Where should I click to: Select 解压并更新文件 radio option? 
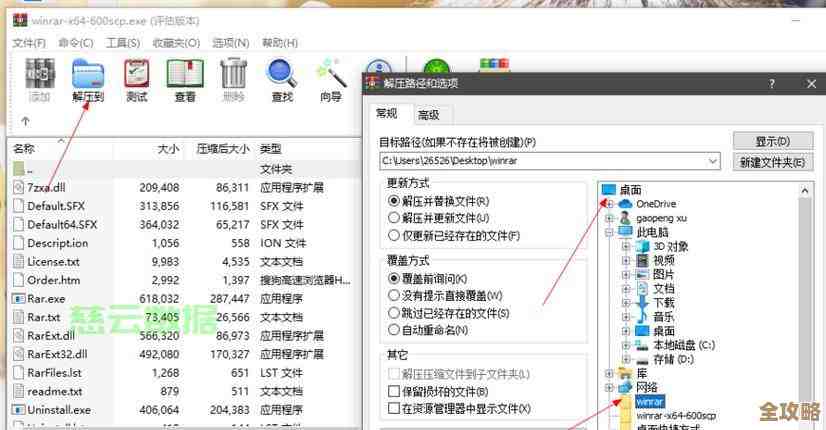point(394,218)
